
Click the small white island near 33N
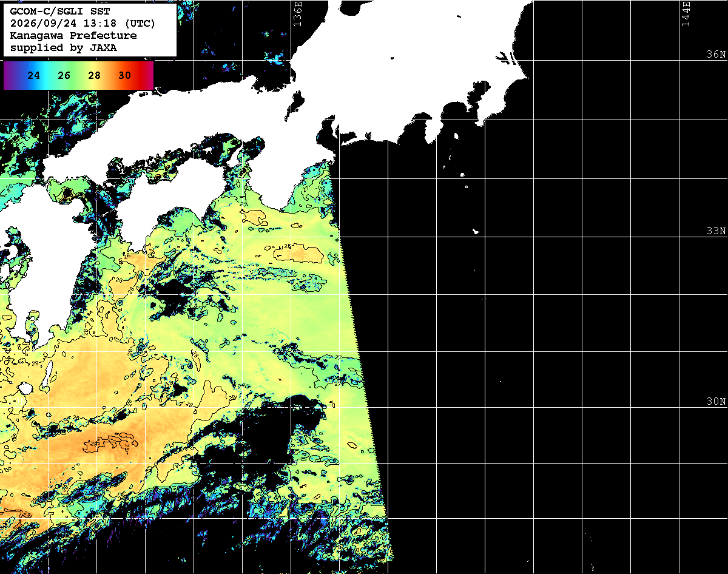click(476, 231)
